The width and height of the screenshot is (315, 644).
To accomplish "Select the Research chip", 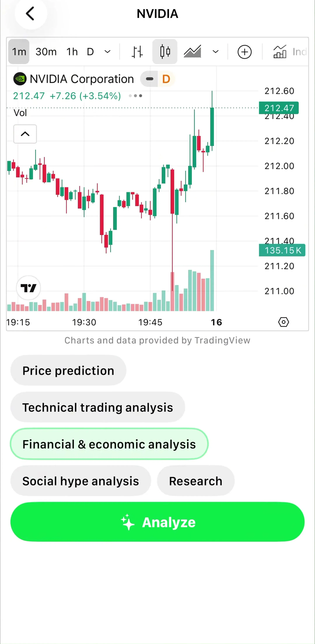I will 196,481.
